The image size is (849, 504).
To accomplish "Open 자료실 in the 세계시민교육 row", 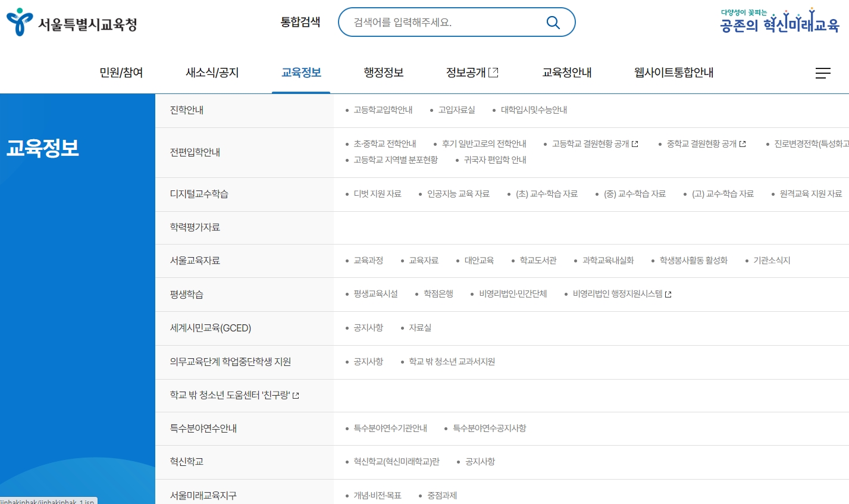I will point(420,328).
